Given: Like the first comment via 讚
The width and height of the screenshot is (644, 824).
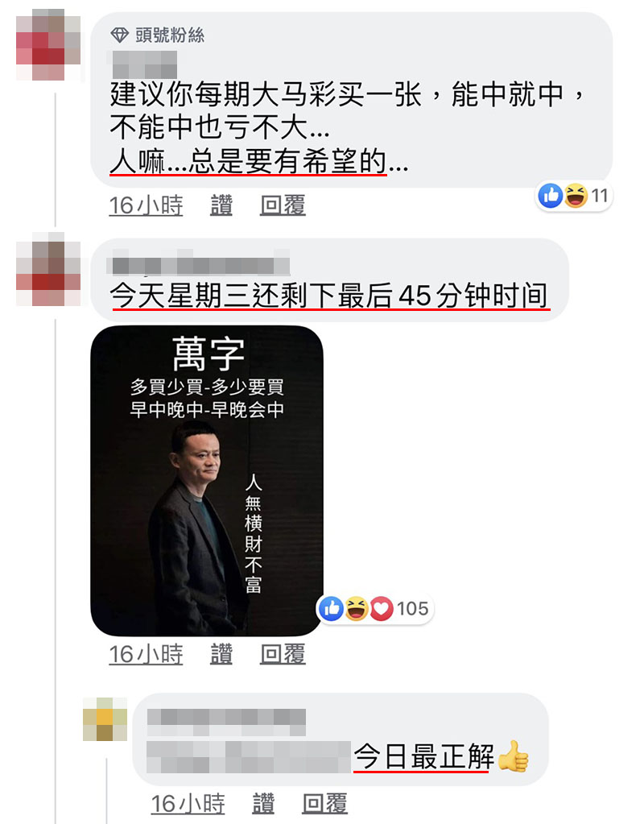Looking at the screenshot, I should click(x=221, y=205).
